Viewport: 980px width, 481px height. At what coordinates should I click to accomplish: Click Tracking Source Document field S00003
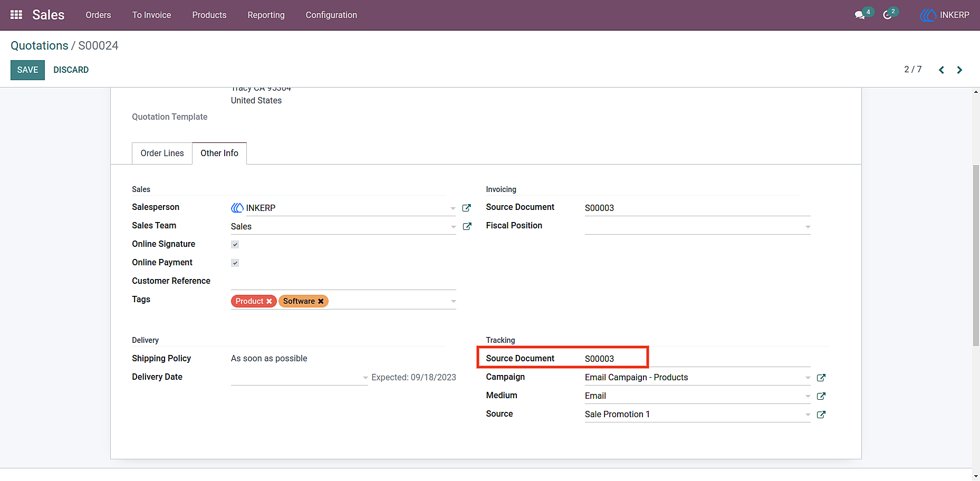[x=697, y=359]
